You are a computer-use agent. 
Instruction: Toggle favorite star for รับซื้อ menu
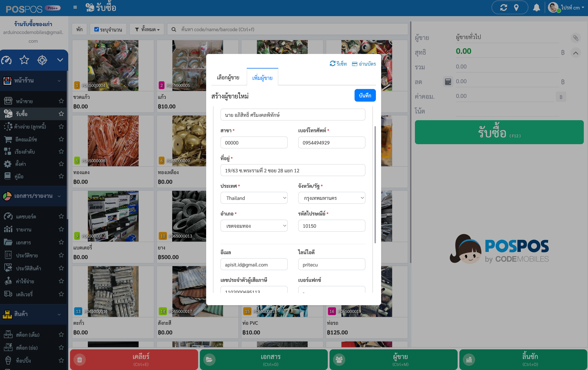tap(61, 114)
